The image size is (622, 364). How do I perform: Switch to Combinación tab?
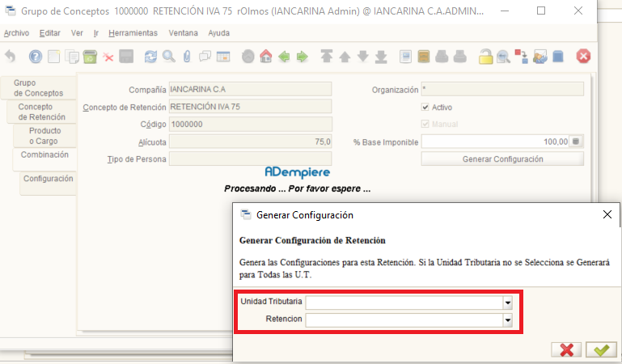pos(44,159)
